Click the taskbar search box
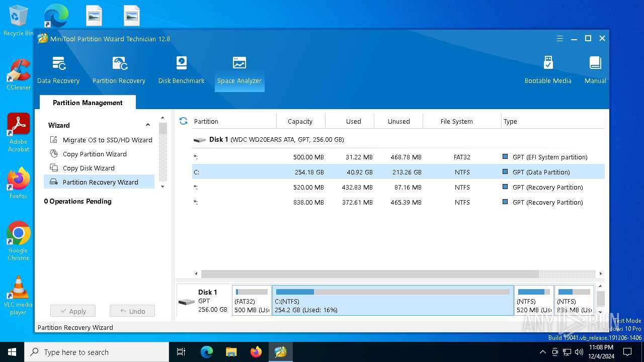This screenshot has height=362, width=644. tap(97, 352)
